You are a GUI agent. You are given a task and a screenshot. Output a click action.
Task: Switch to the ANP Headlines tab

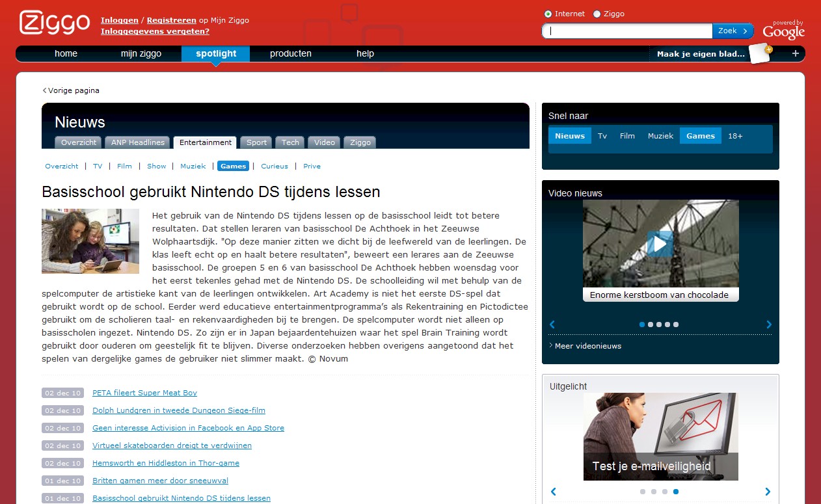(137, 142)
